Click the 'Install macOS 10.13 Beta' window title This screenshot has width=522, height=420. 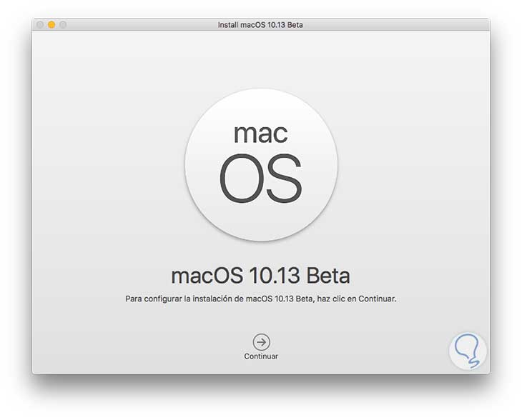click(260, 25)
